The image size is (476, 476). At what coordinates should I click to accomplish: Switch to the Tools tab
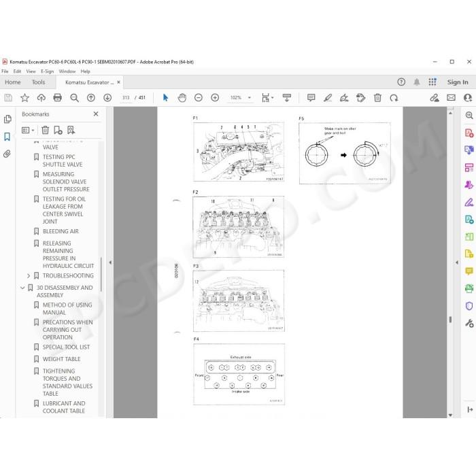[x=38, y=82]
